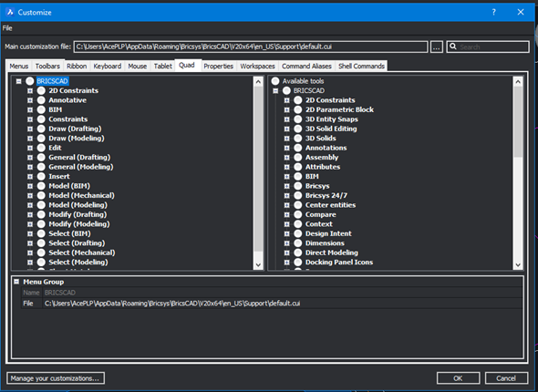This screenshot has height=392, width=538.
Task: Click the OK button
Action: tap(458, 378)
